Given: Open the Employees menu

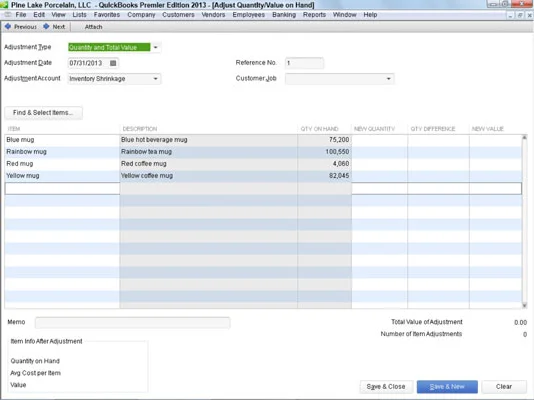Looking at the screenshot, I should pos(249,15).
